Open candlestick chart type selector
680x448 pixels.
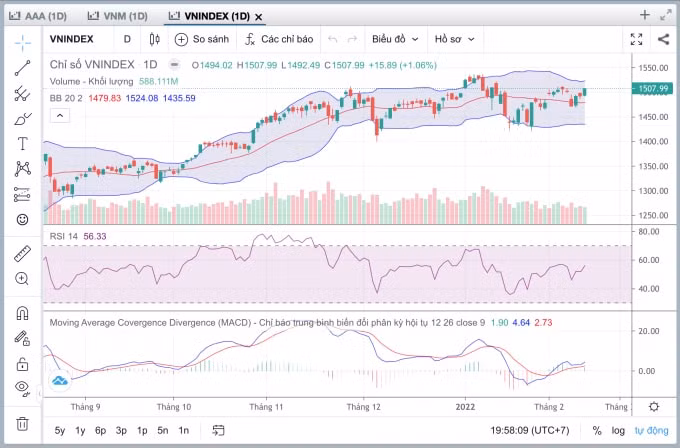[154, 39]
